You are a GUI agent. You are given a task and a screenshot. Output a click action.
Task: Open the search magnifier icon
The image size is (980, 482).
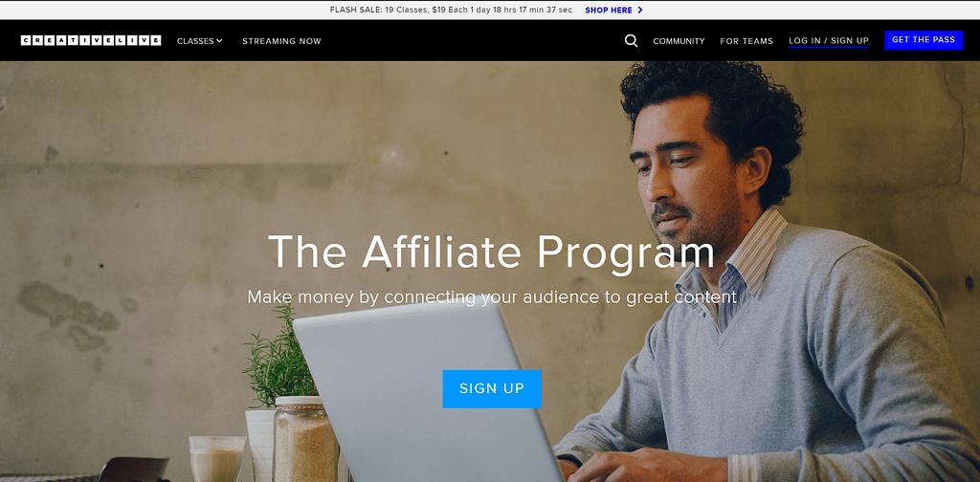[x=632, y=40]
